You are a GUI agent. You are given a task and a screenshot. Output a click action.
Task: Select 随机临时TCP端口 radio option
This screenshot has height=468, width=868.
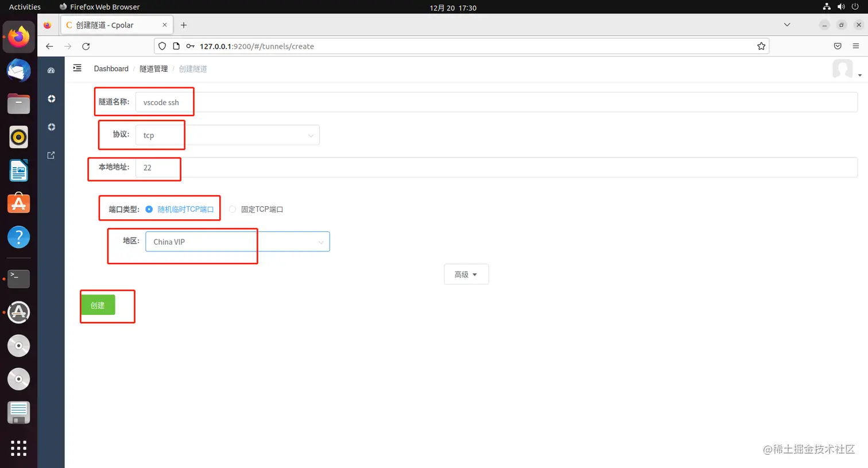(180, 209)
